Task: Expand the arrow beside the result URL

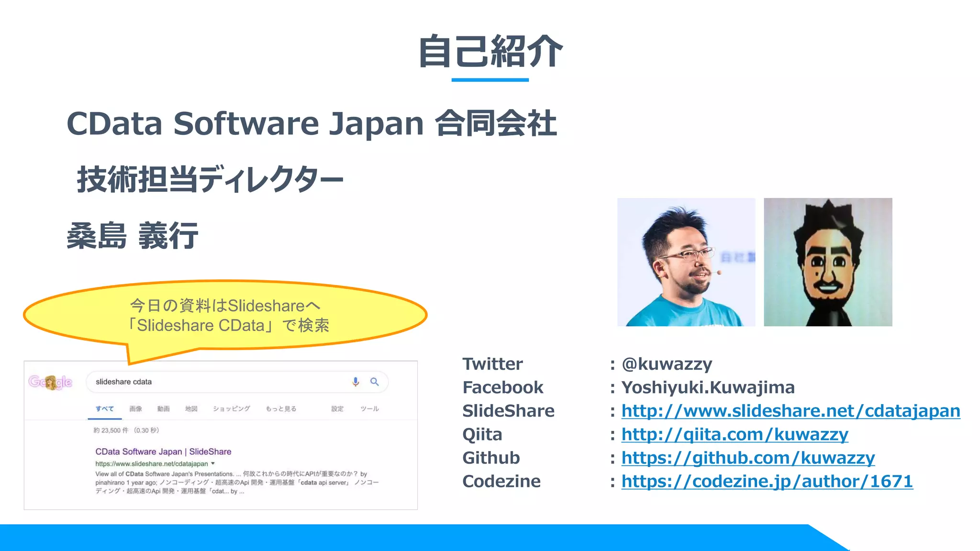Action: click(213, 463)
